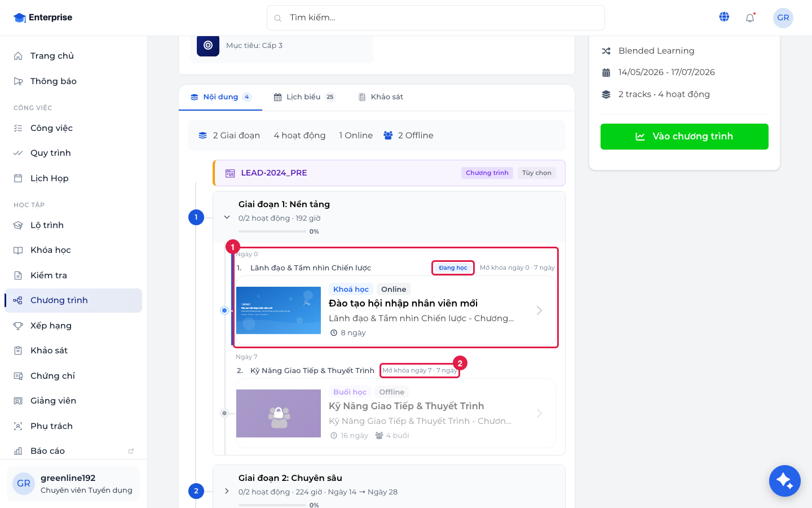
Task: Click the LEAD-2024_PRE program icon
Action: click(x=230, y=173)
